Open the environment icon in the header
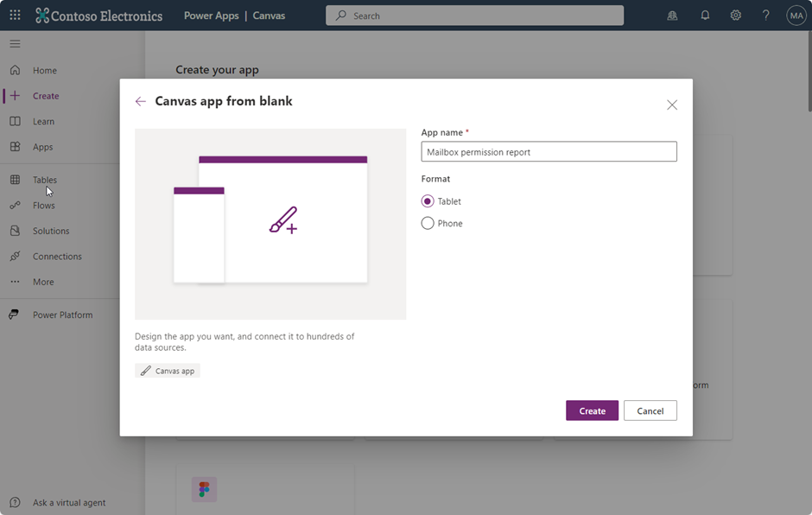This screenshot has height=515, width=812. [x=672, y=16]
